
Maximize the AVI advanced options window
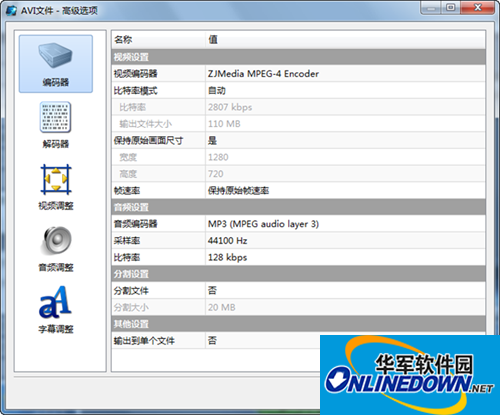click(x=451, y=7)
